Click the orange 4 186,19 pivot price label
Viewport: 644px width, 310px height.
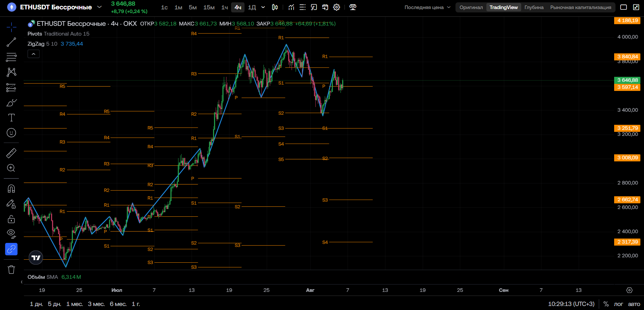627,20
